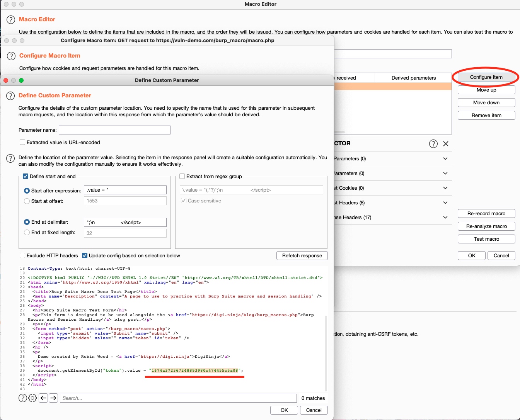Select 'Start after expression' radio button

click(x=27, y=190)
